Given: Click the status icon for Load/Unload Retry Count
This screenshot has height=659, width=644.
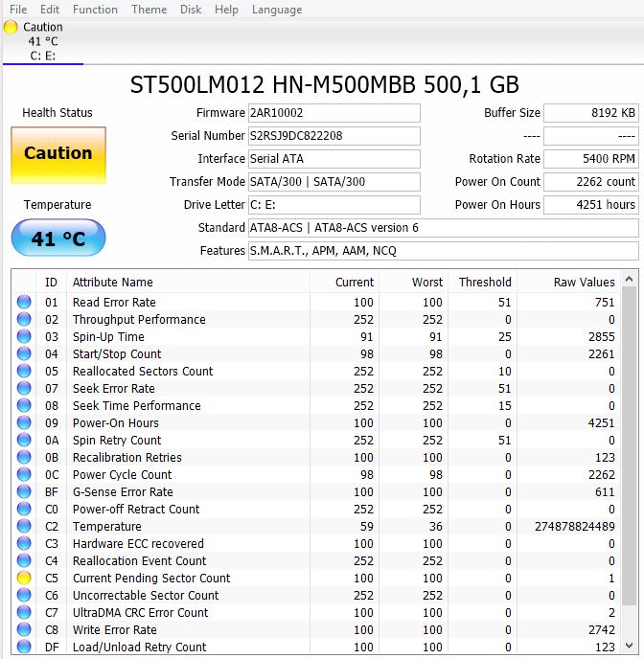Looking at the screenshot, I should 24,647.
